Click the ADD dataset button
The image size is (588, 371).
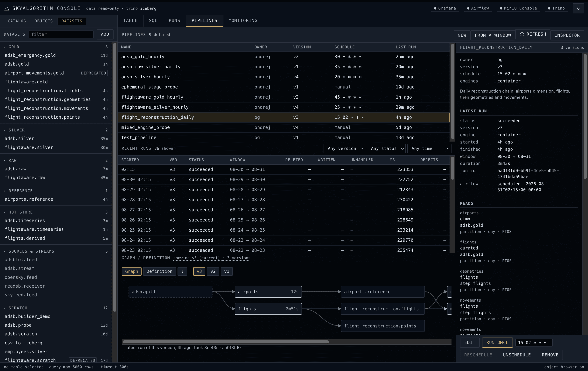[x=105, y=34]
